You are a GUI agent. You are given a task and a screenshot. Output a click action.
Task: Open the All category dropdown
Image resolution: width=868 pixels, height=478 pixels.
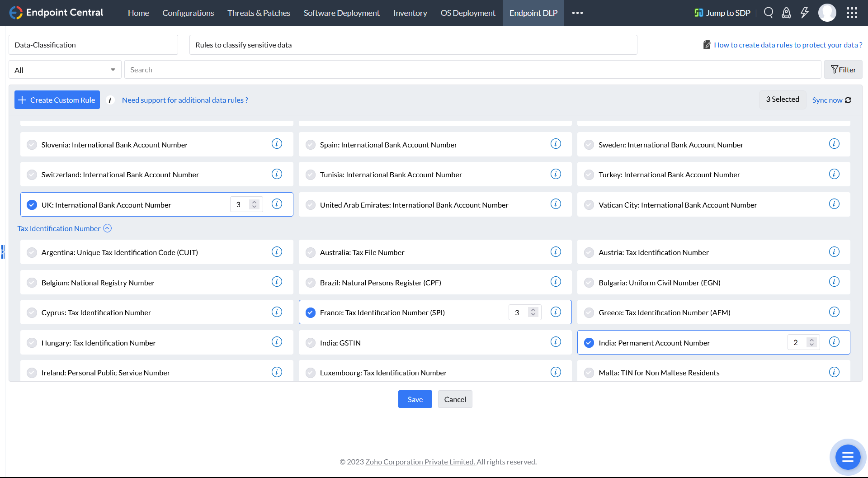coord(65,70)
